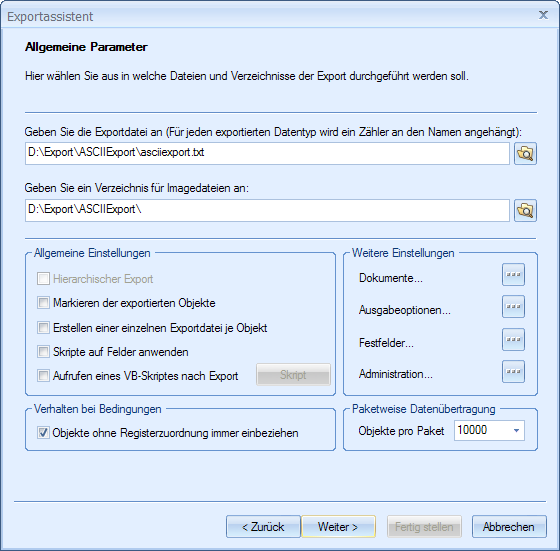The height and width of the screenshot is (551, 560).
Task: Click the Weiter button
Action: (338, 526)
